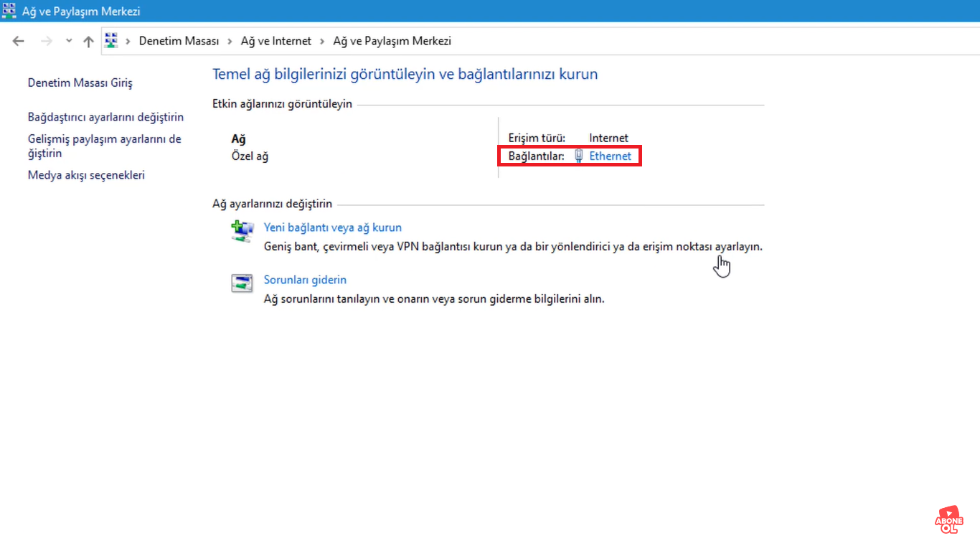This screenshot has height=551, width=980.
Task: Click the troubleshoot problems icon
Action: coord(242,283)
